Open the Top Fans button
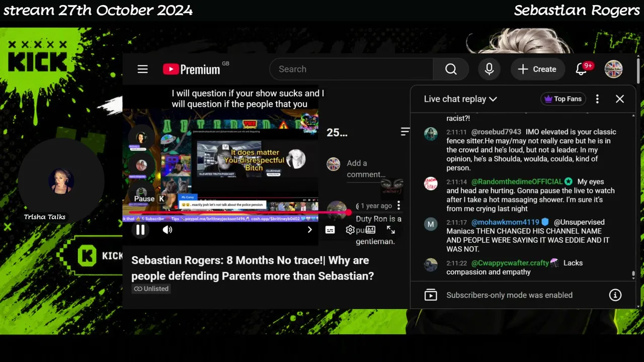 click(x=562, y=99)
